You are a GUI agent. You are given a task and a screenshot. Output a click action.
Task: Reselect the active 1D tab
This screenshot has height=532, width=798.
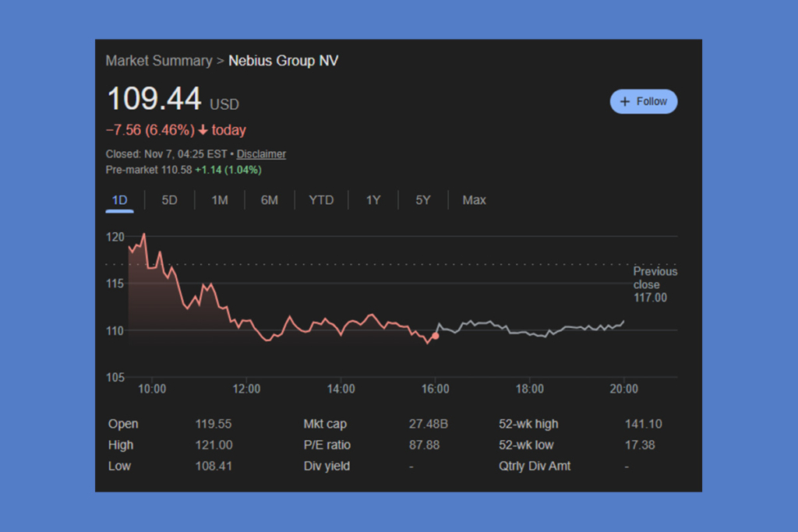pos(119,200)
